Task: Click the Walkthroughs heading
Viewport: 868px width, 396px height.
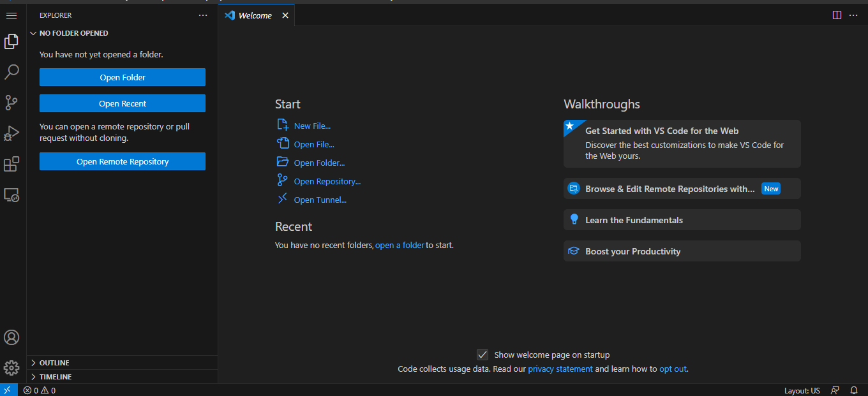Action: tap(602, 104)
